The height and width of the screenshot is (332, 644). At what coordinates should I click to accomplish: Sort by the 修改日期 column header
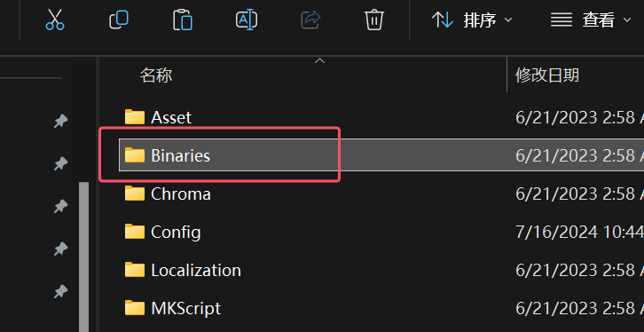coord(547,75)
